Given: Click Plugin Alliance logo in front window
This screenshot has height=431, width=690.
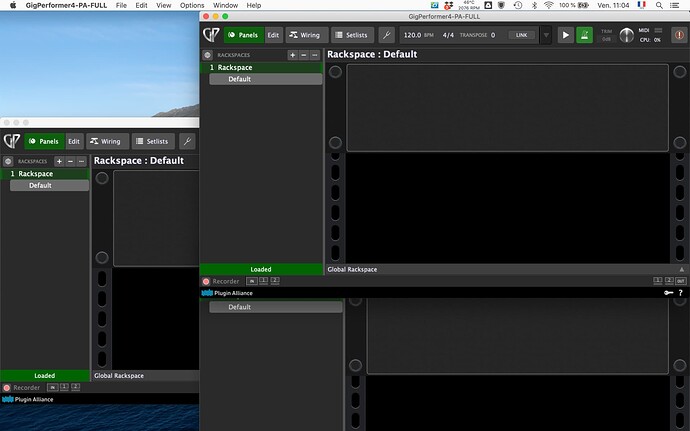Looking at the screenshot, I should point(227,293).
